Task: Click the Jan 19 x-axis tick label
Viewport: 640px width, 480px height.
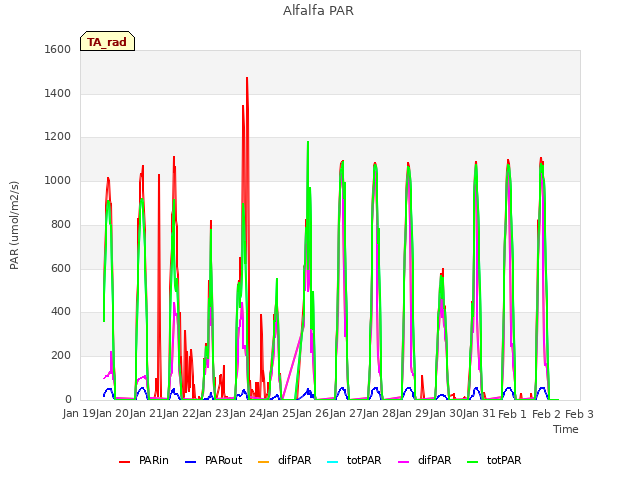Action: pyautogui.click(x=79, y=414)
